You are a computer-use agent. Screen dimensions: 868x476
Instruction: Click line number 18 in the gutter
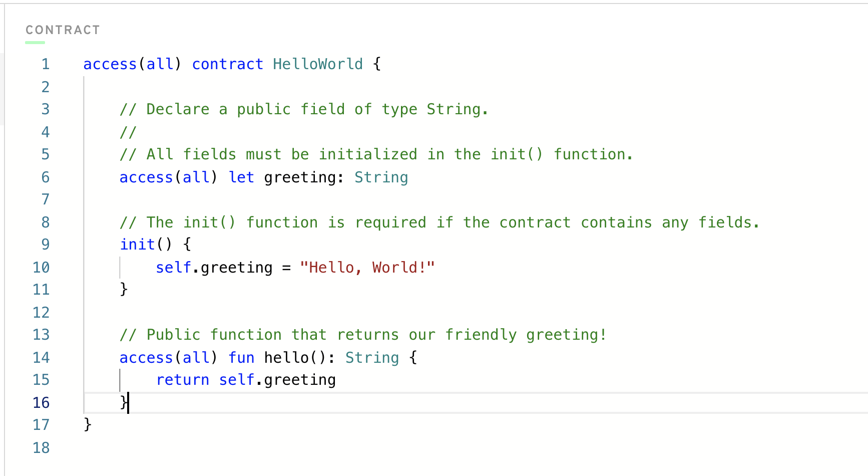41,448
